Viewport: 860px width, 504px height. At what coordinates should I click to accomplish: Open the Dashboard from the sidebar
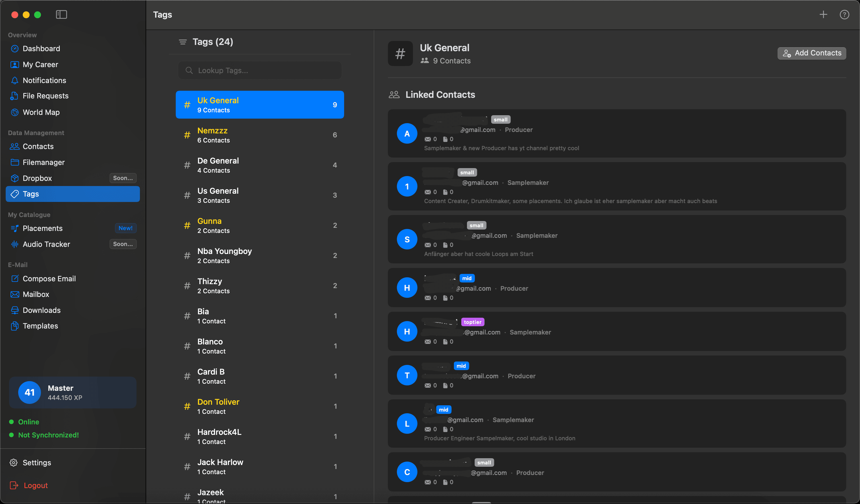pyautogui.click(x=41, y=48)
